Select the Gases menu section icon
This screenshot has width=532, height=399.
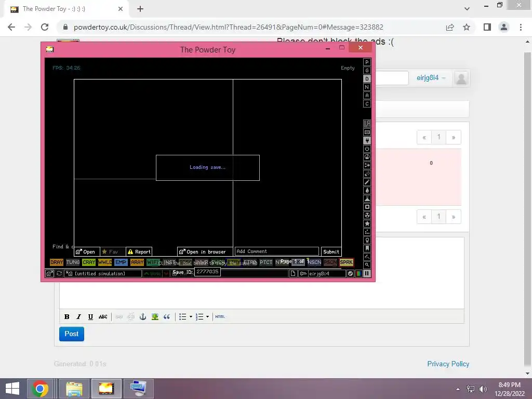[367, 182]
